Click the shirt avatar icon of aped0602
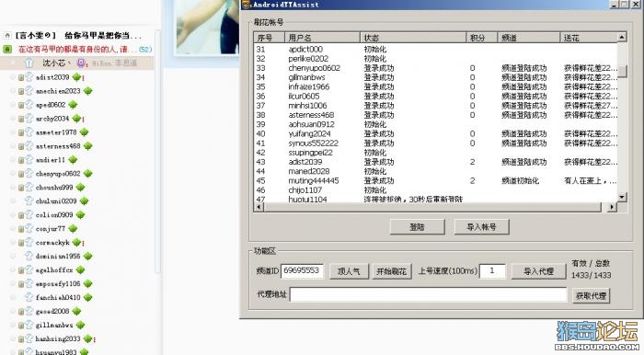The width and height of the screenshot is (644, 355). click(x=29, y=105)
